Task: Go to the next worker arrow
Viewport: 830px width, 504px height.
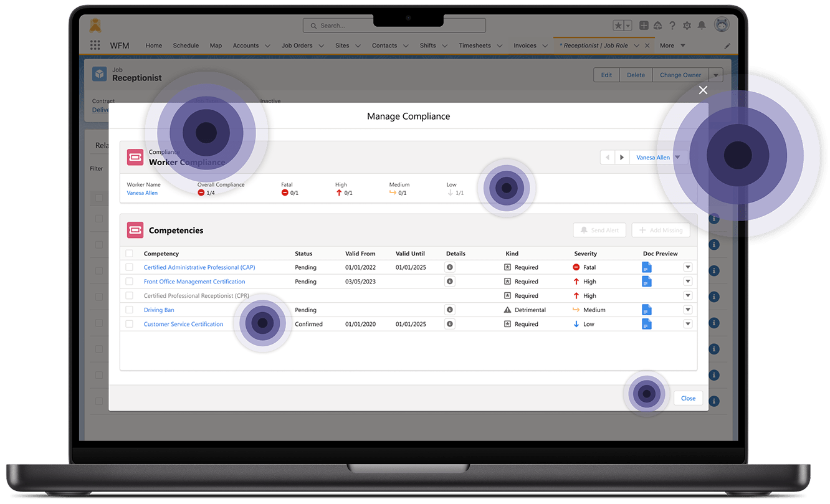Action: click(x=621, y=158)
